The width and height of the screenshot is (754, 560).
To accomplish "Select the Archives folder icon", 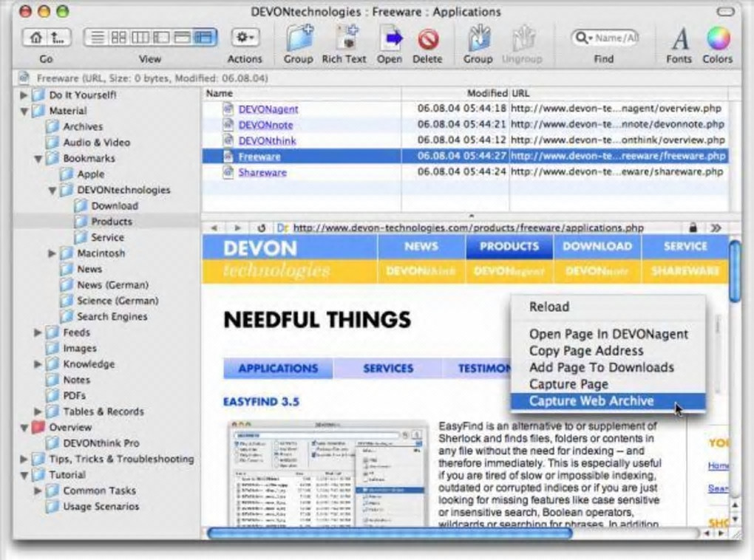I will pyautogui.click(x=52, y=127).
